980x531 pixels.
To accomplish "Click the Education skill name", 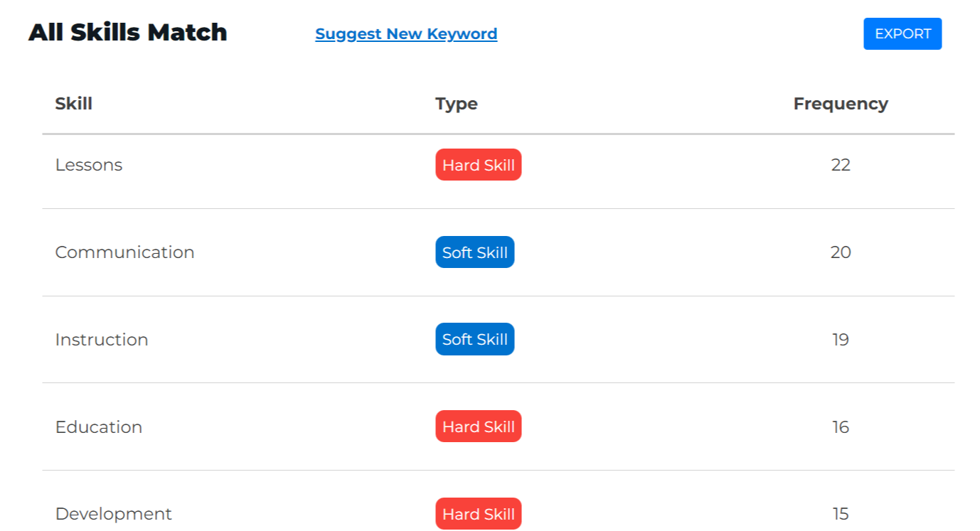I will tap(99, 427).
